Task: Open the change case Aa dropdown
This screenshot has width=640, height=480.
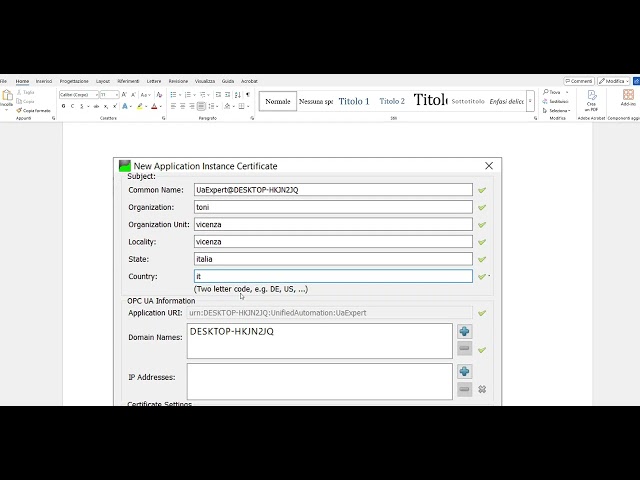Action: tap(146, 95)
